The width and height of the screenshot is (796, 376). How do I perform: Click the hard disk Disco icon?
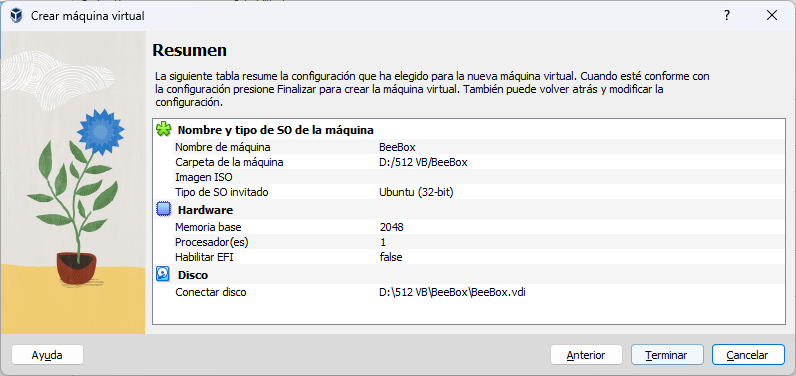coord(163,275)
